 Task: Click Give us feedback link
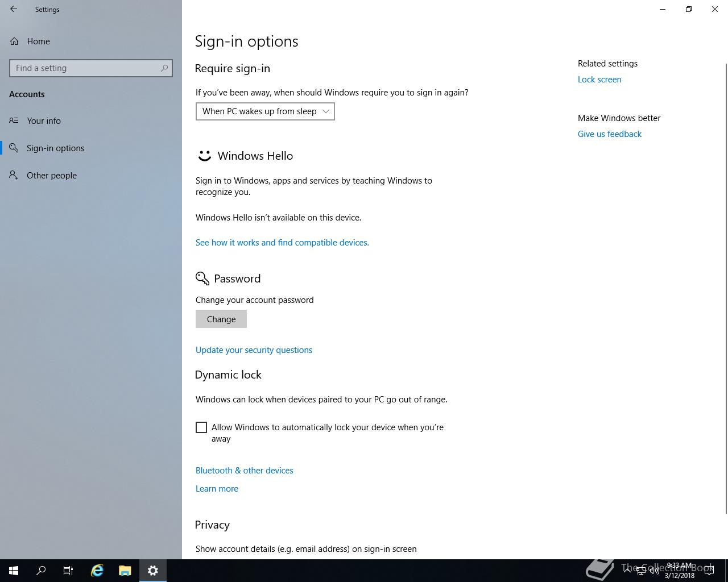(x=610, y=134)
